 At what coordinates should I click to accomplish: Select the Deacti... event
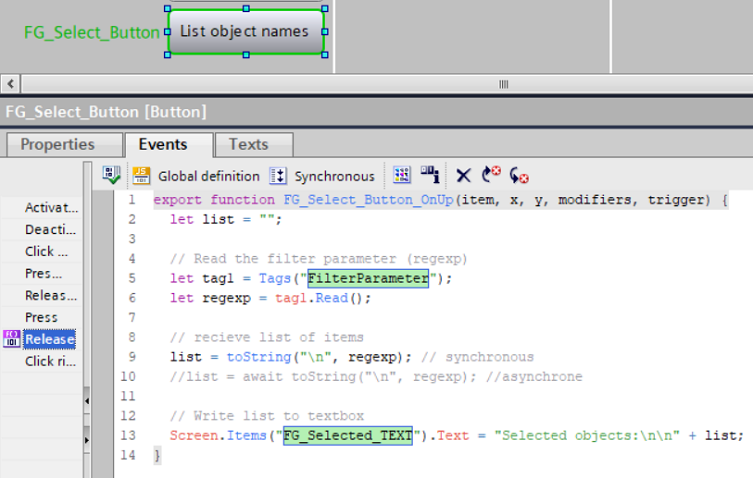50,230
